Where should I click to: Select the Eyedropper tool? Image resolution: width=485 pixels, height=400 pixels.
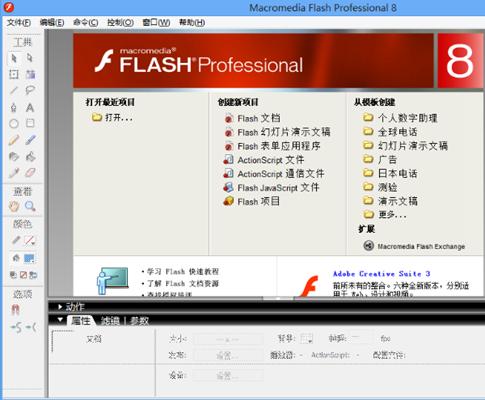pyautogui.click(x=14, y=173)
